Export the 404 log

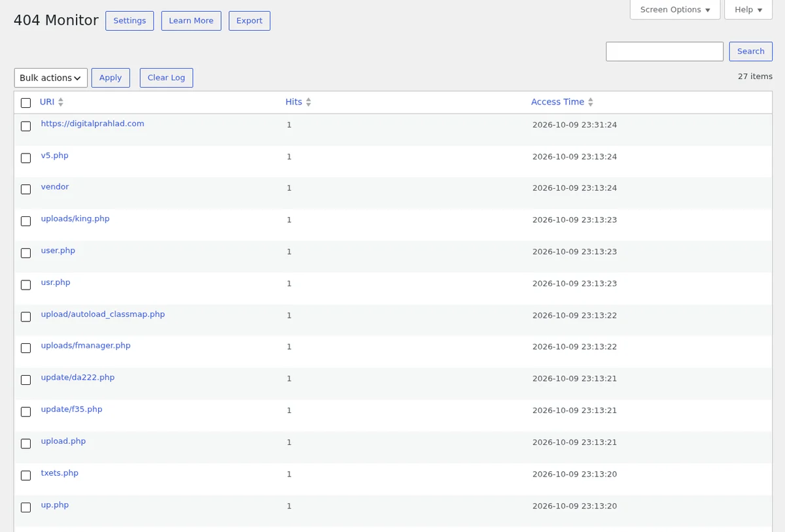pyautogui.click(x=249, y=21)
